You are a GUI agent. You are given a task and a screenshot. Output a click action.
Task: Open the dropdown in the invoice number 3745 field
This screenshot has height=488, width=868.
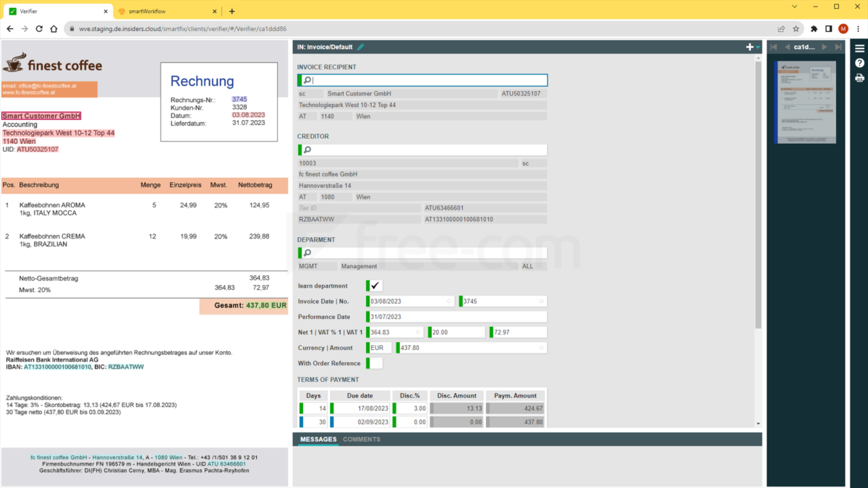[542, 301]
